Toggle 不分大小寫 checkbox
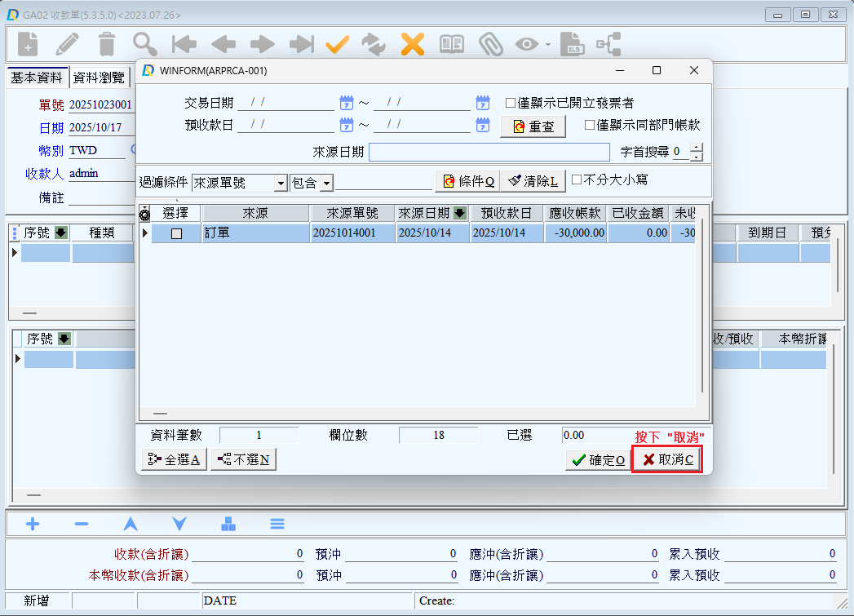854x616 pixels. click(577, 179)
